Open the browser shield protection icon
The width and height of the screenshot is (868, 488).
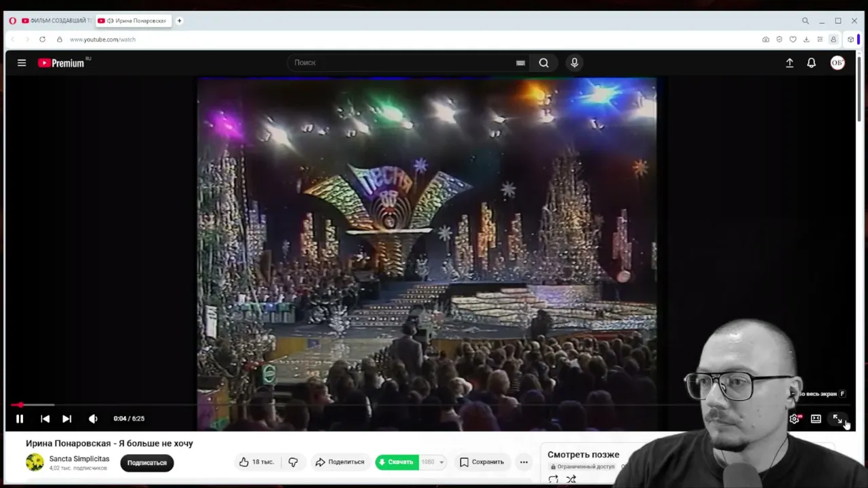[779, 39]
